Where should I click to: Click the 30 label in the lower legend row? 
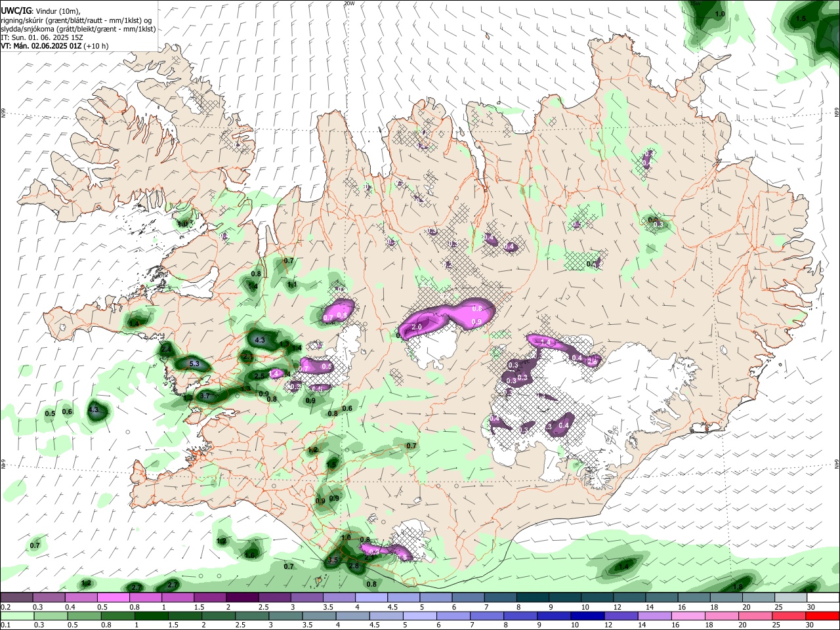click(811, 625)
